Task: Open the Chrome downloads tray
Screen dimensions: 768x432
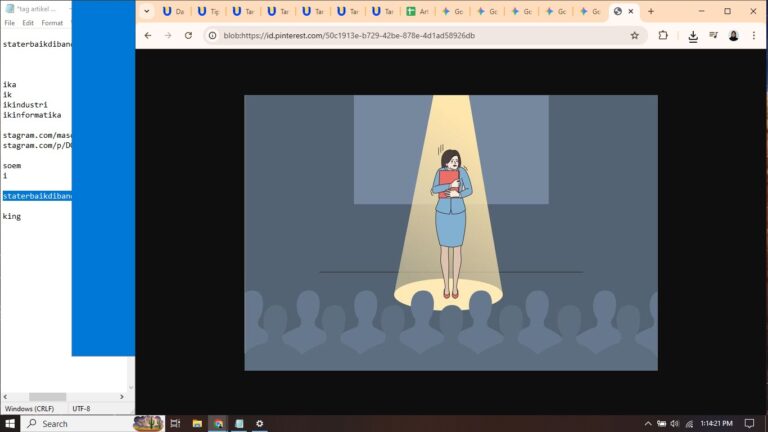Action: coord(693,36)
